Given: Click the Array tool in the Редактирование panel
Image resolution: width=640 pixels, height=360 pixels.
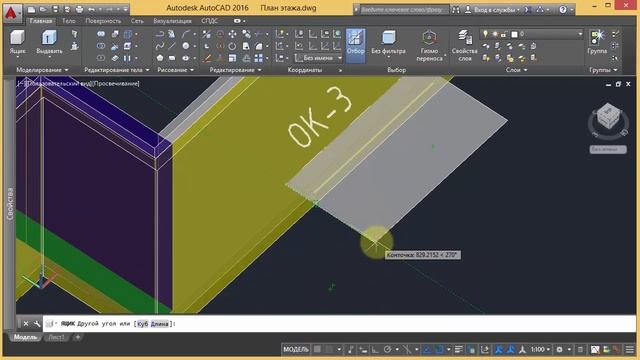Looking at the screenshot, I should tap(258, 58).
